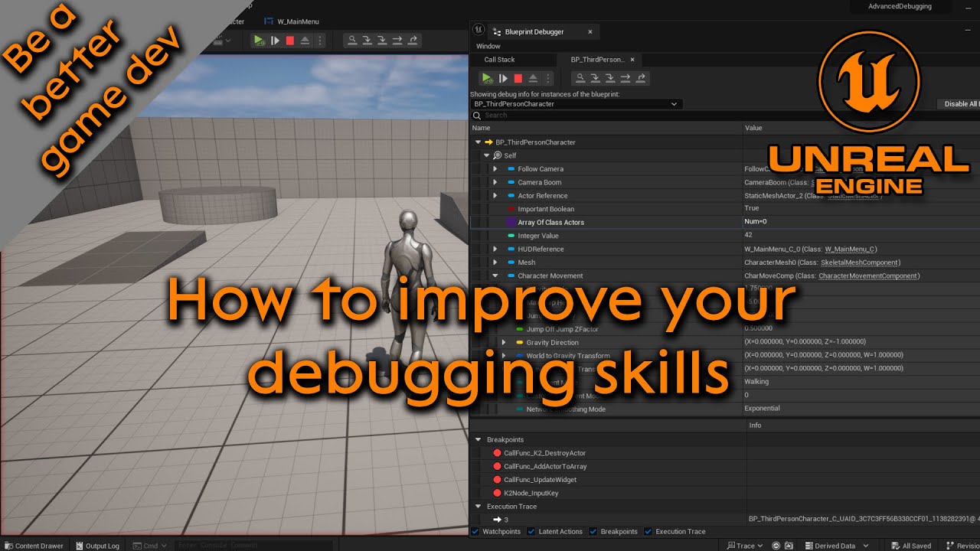
Task: Toggle the Execution Trace checkbox
Action: click(648, 531)
